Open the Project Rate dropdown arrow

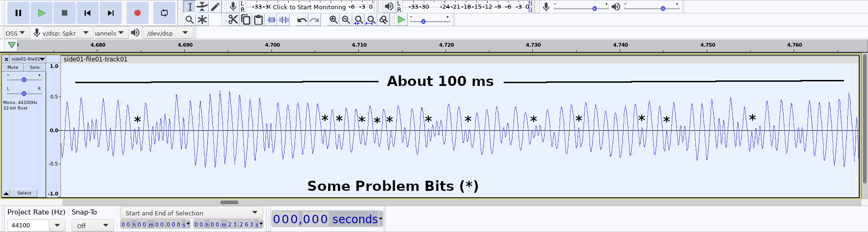(57, 225)
